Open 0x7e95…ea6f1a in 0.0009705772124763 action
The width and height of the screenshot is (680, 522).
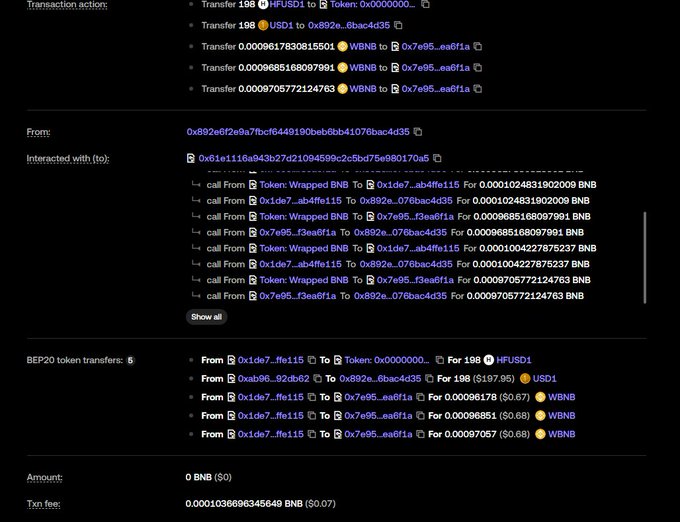[x=435, y=89]
